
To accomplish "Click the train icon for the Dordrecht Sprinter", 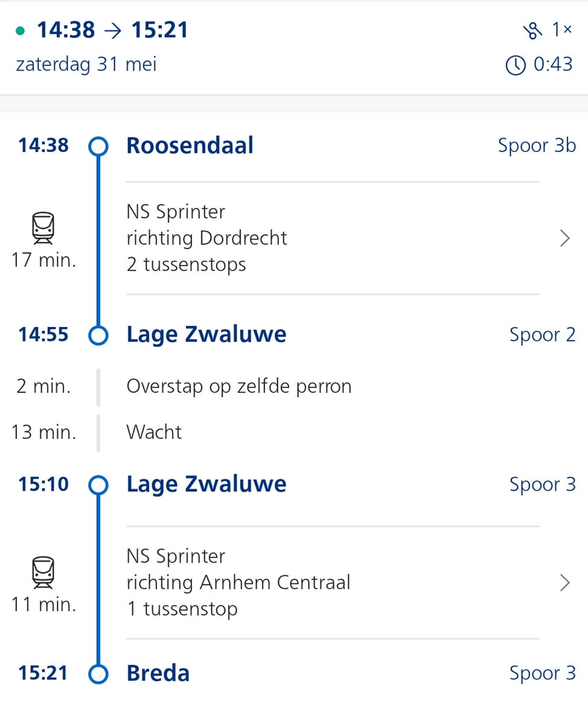I will point(43,229).
